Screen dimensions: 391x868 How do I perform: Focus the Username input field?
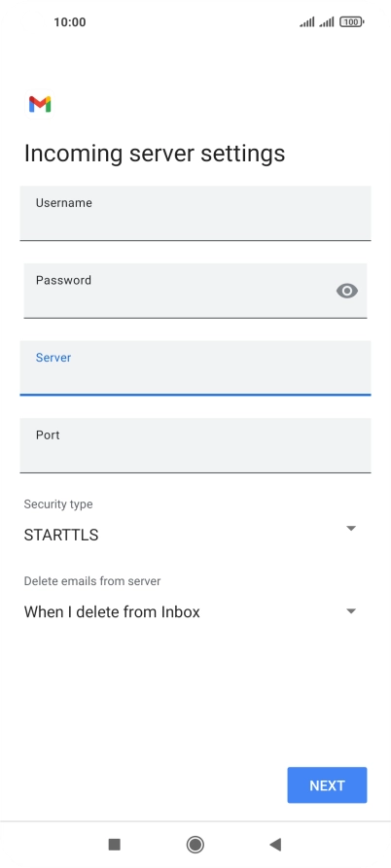(195, 213)
